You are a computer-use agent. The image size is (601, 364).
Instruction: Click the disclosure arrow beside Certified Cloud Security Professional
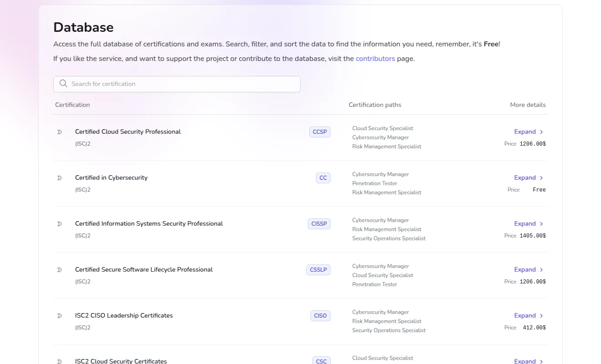click(59, 131)
